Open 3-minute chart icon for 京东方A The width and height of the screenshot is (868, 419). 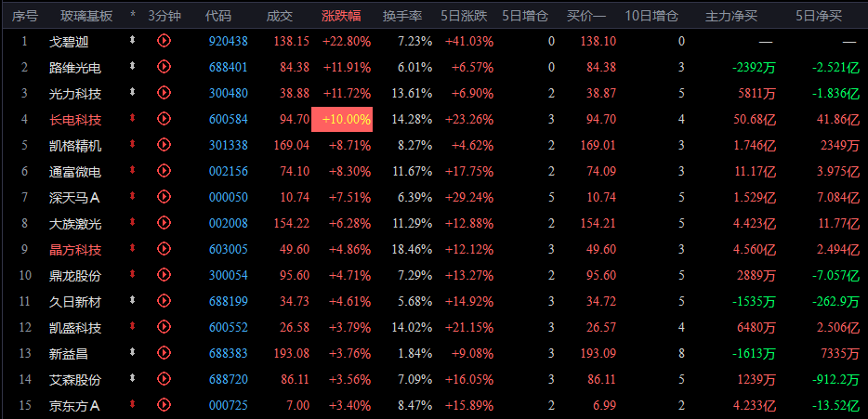click(x=164, y=405)
